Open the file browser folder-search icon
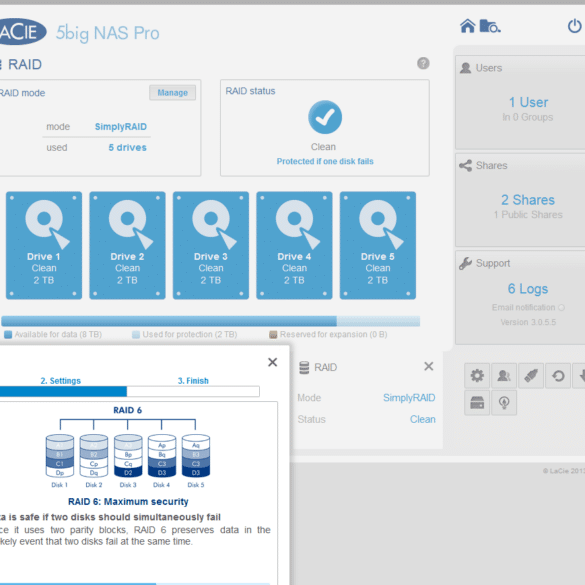585x585 pixels. (x=490, y=26)
